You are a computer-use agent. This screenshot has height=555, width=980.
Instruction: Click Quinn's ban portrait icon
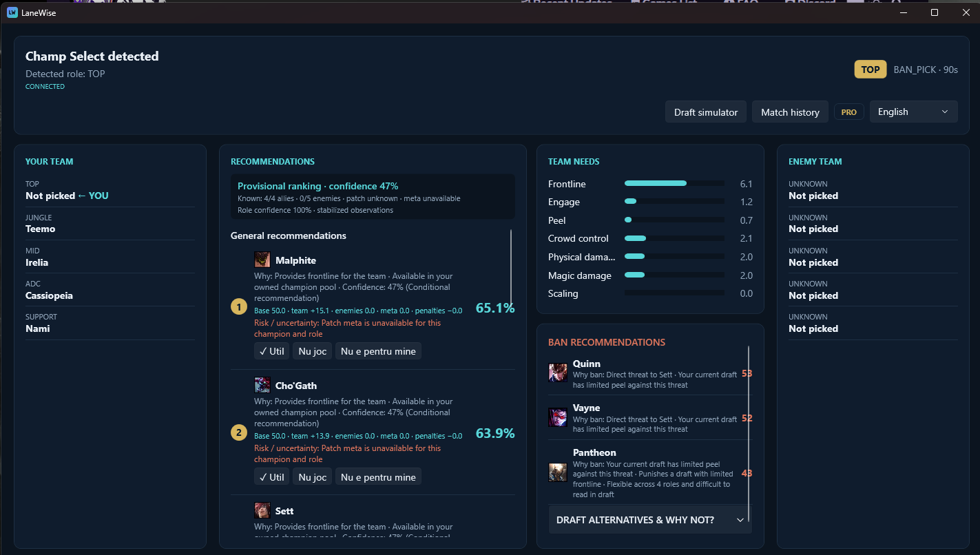pyautogui.click(x=558, y=373)
